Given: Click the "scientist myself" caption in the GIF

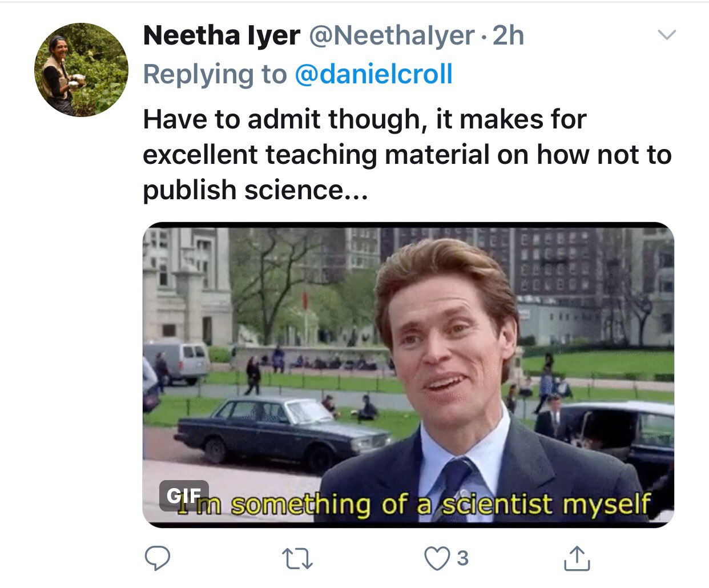Looking at the screenshot, I should point(547,505).
